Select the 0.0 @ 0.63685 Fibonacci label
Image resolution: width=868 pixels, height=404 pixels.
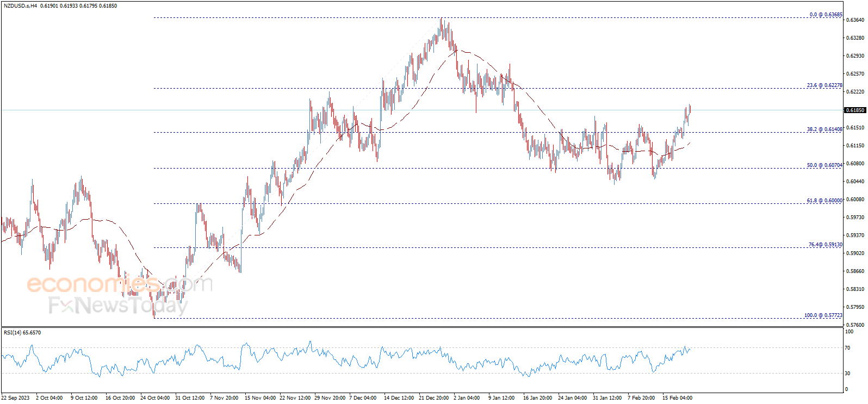pyautogui.click(x=826, y=15)
